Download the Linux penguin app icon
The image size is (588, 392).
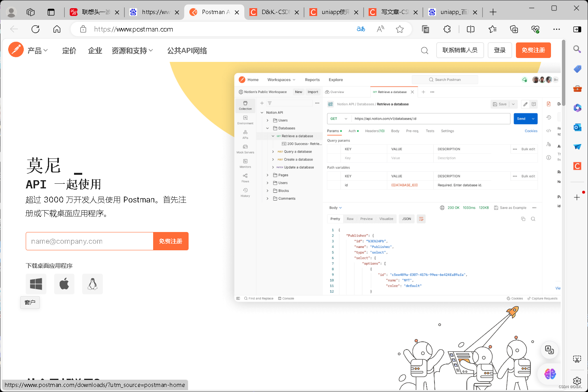pos(92,284)
